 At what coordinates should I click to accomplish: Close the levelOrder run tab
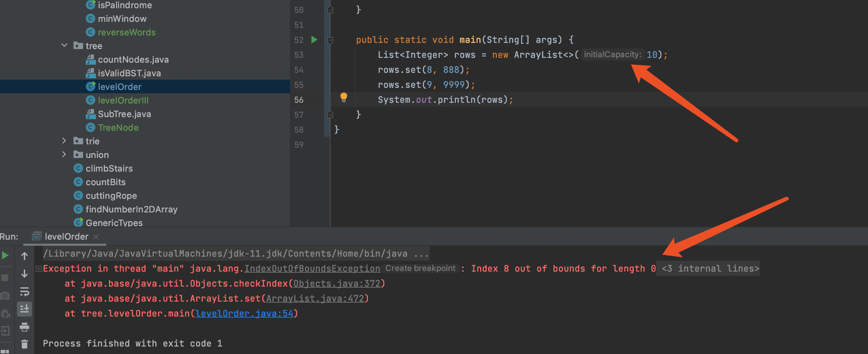click(x=96, y=237)
